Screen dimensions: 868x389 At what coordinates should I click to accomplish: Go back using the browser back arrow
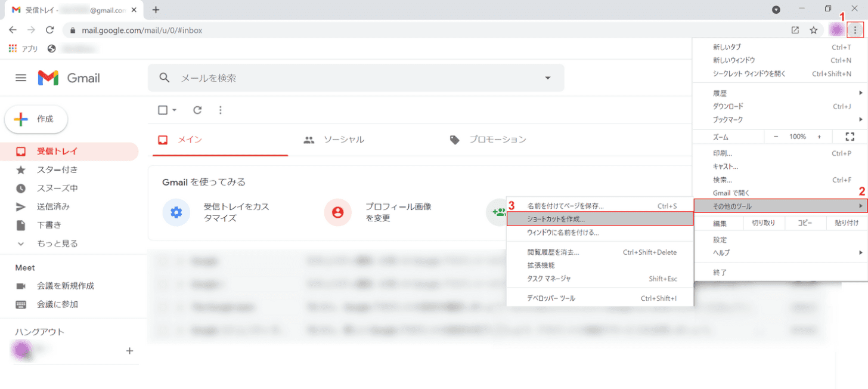[x=13, y=30]
